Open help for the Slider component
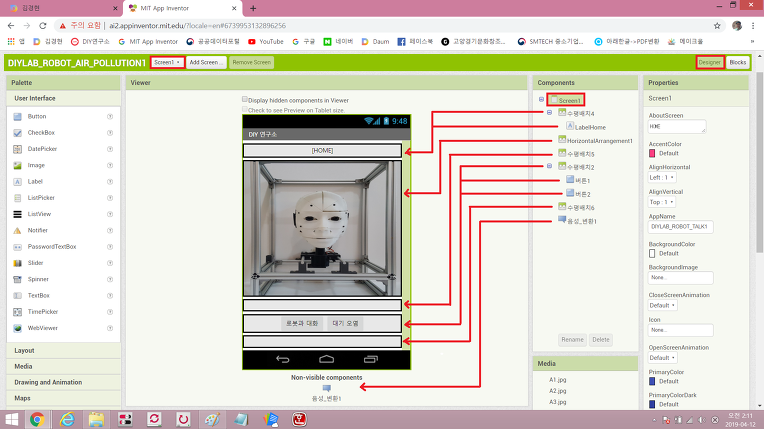The image size is (764, 429). [x=110, y=263]
